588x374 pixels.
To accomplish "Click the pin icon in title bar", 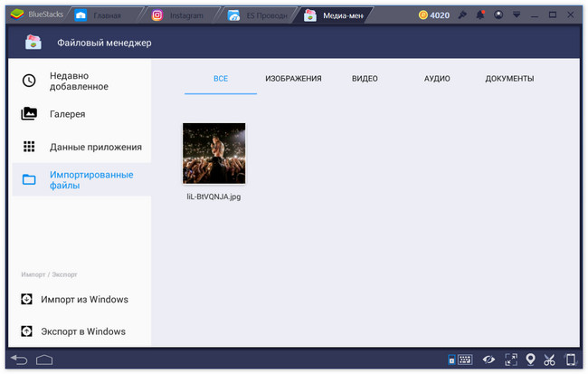I will (462, 14).
